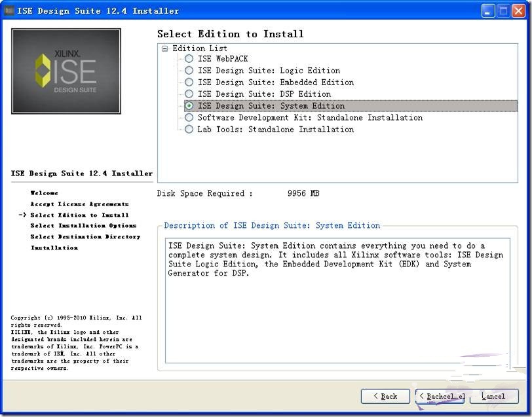Close the installer window
Image resolution: width=532 pixels, height=417 pixels.
(518, 11)
